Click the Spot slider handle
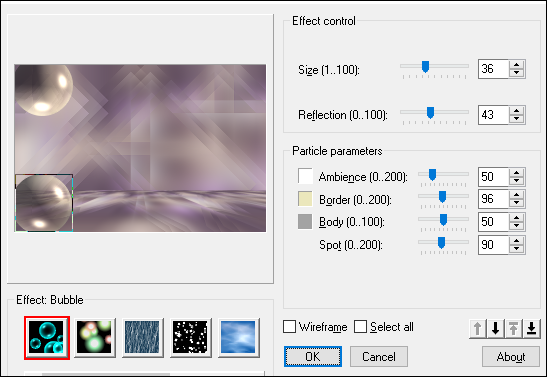 (441, 243)
